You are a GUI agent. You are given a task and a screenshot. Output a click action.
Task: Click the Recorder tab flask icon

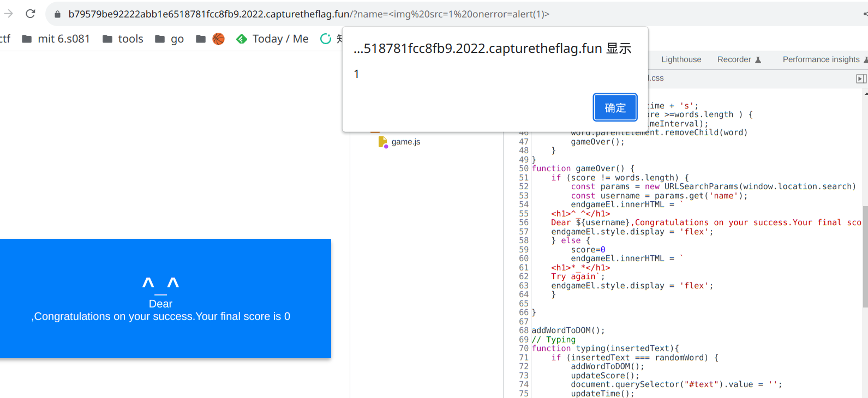[x=758, y=60]
